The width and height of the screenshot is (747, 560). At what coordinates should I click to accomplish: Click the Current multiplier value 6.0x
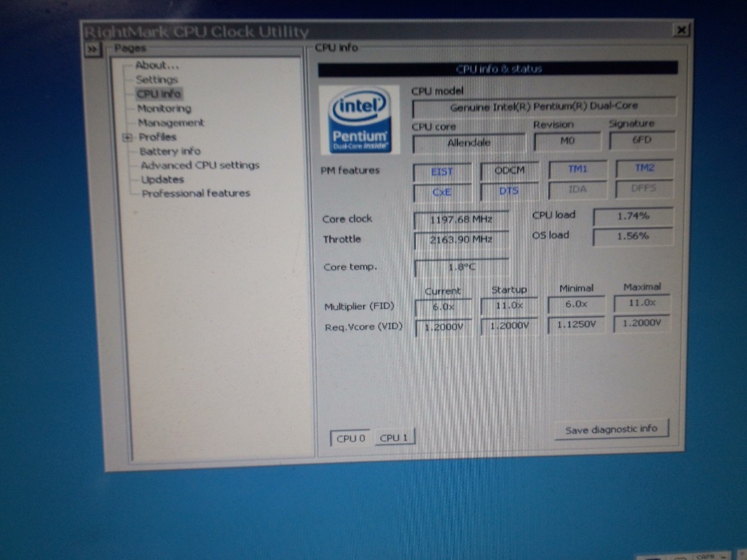(443, 306)
